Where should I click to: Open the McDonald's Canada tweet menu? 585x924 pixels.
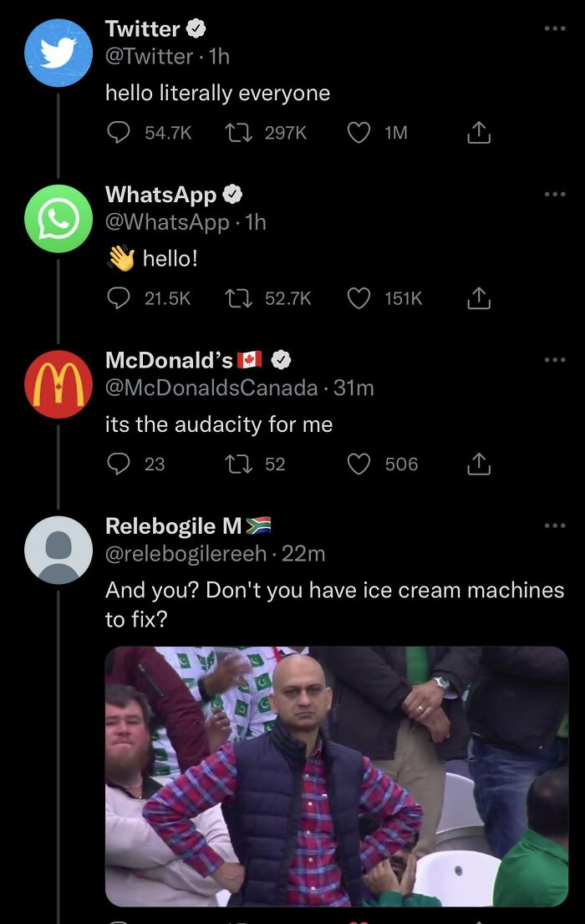pyautogui.click(x=554, y=359)
